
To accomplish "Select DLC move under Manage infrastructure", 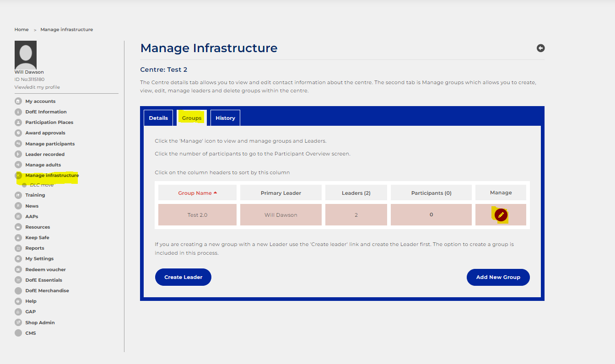I will coord(42,185).
